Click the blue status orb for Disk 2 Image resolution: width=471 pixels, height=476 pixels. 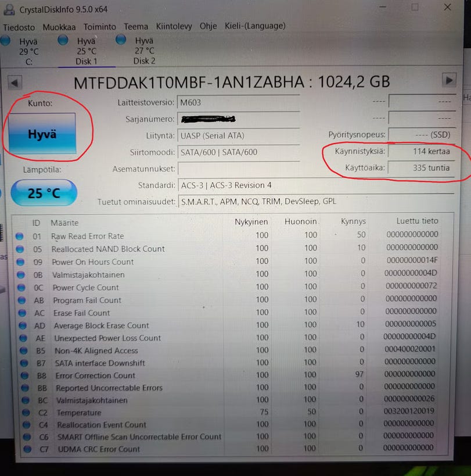[x=121, y=40]
